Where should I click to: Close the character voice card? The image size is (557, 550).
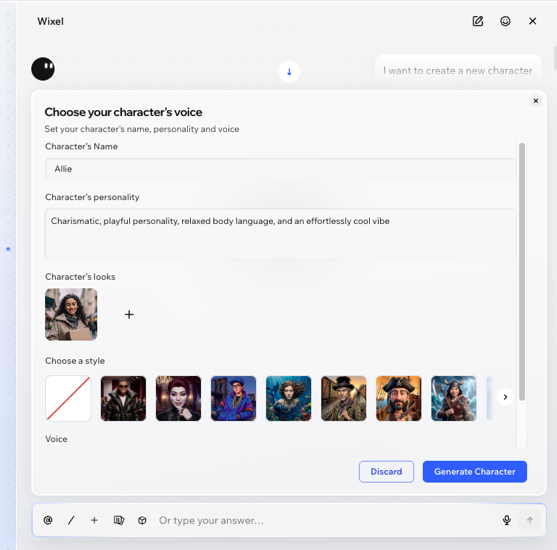coord(536,101)
